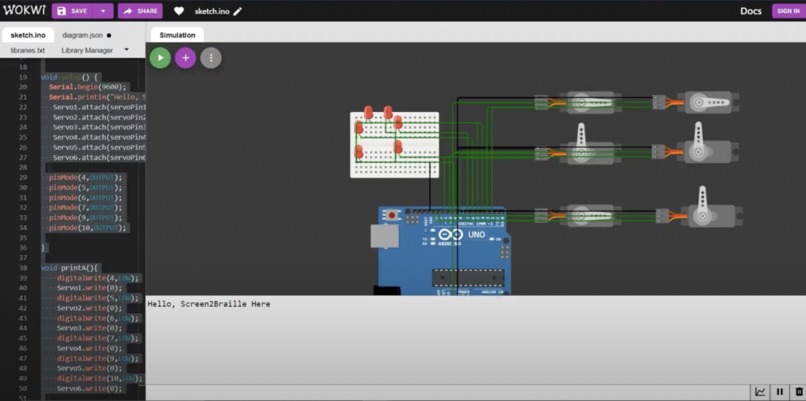Select the middle-right servo motor
The height and width of the screenshot is (401, 806).
697,144
